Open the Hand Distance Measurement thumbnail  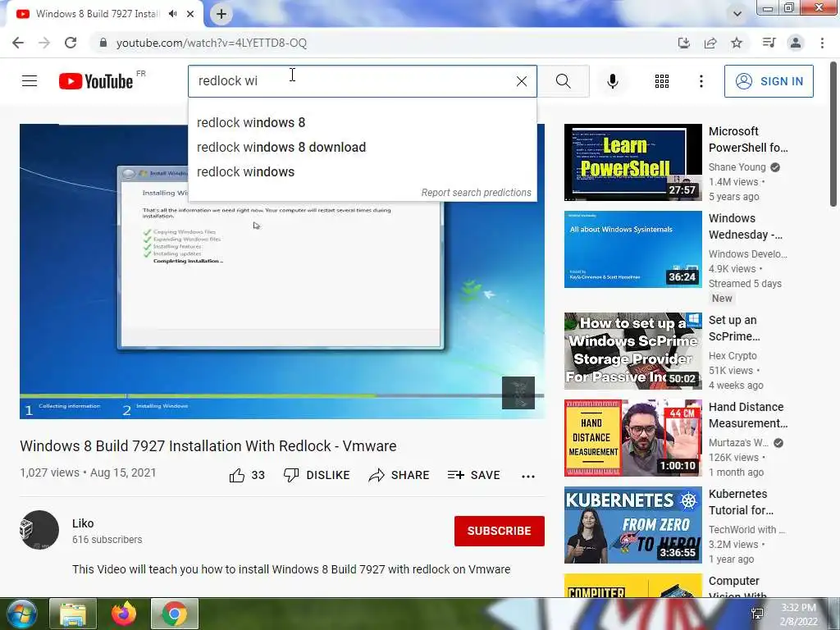point(632,438)
